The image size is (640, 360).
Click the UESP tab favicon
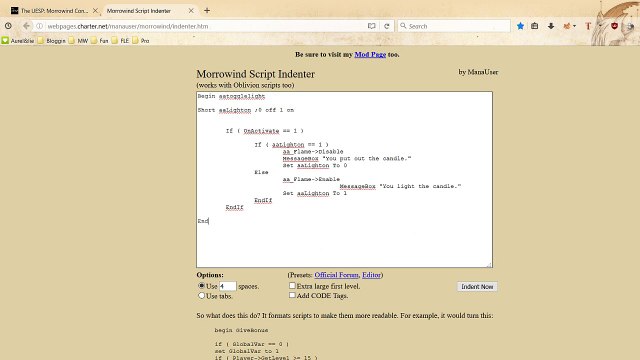coord(15,11)
